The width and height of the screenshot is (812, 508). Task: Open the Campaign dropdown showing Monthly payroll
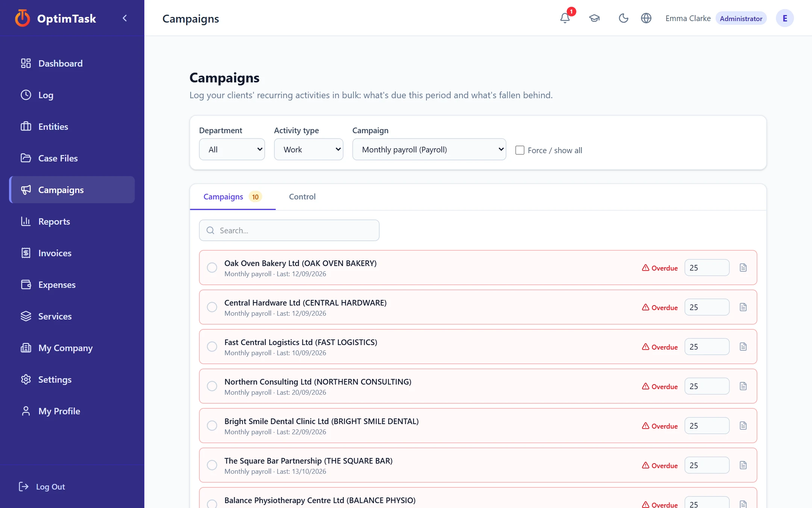(x=429, y=149)
